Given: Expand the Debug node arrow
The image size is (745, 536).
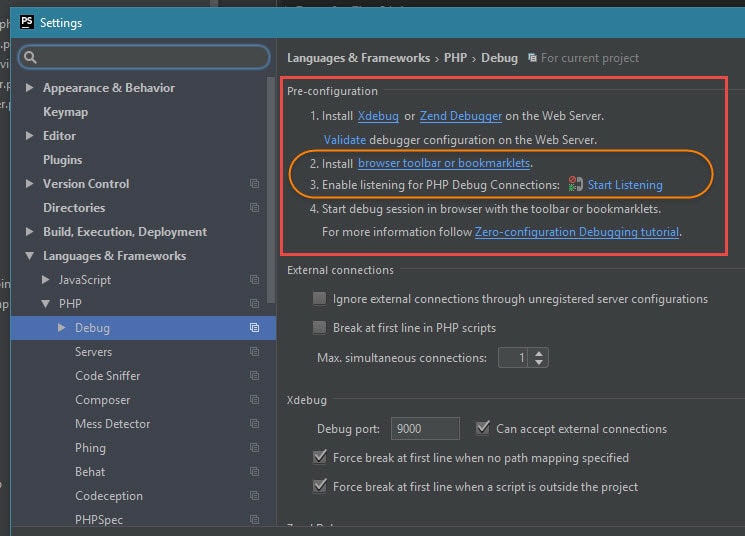Looking at the screenshot, I should coord(61,327).
